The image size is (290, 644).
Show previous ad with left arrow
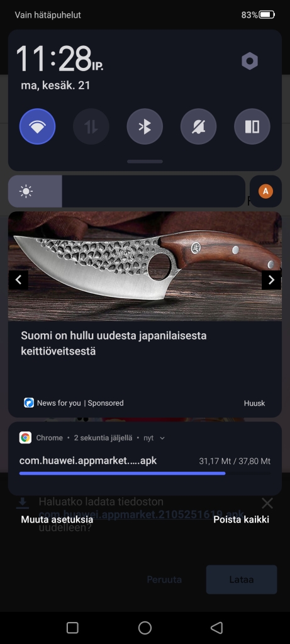(x=18, y=280)
